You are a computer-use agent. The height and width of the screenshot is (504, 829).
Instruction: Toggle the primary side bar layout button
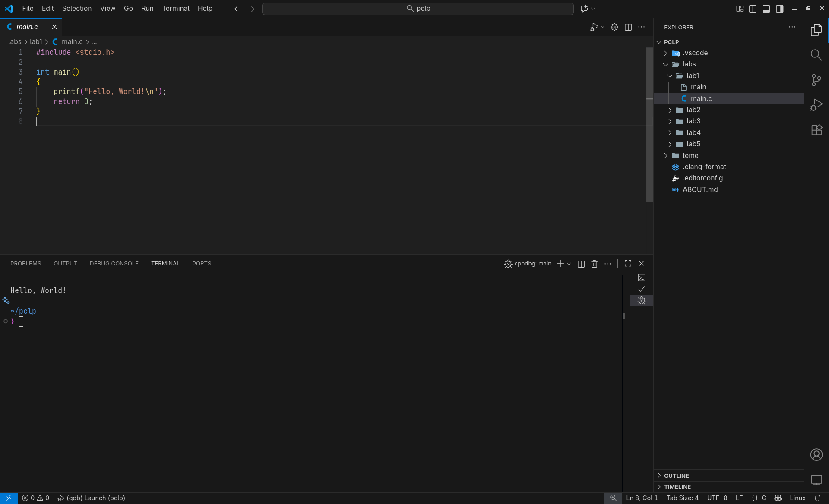tap(753, 9)
